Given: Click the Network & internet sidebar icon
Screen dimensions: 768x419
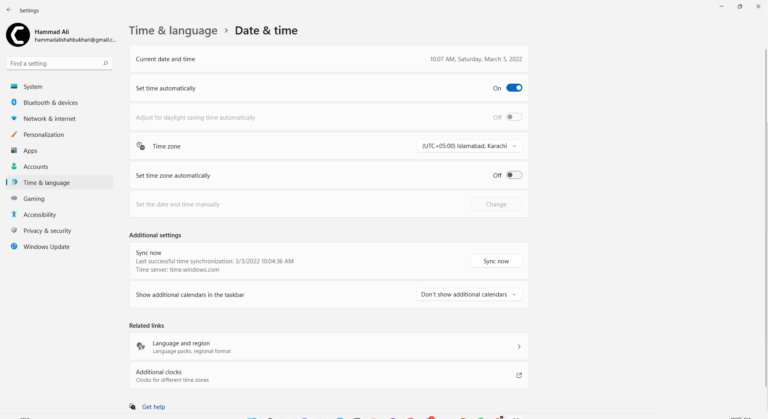Looking at the screenshot, I should tap(14, 118).
